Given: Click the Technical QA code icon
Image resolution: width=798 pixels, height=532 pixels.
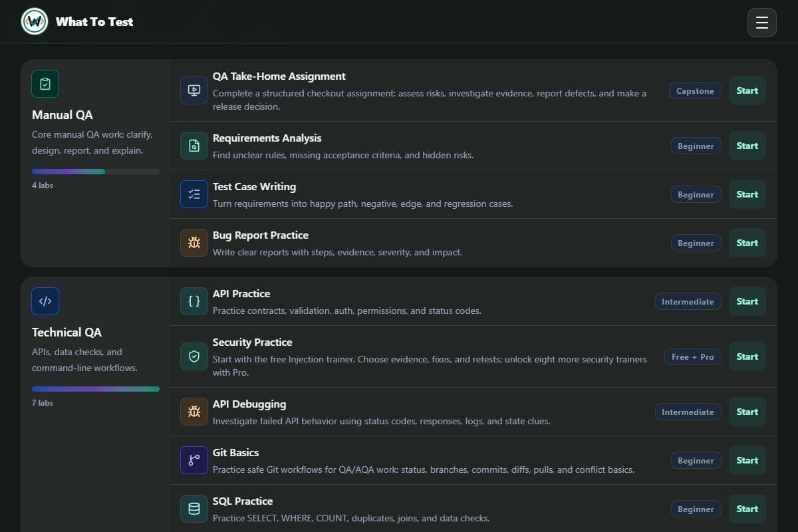Looking at the screenshot, I should coord(45,301).
